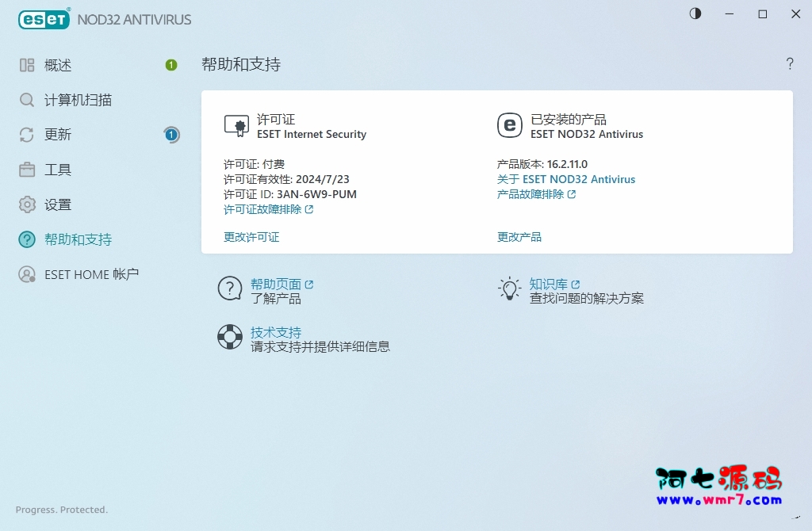Click product version 16.2.11.0 text
The width and height of the screenshot is (812, 531).
[x=567, y=164]
